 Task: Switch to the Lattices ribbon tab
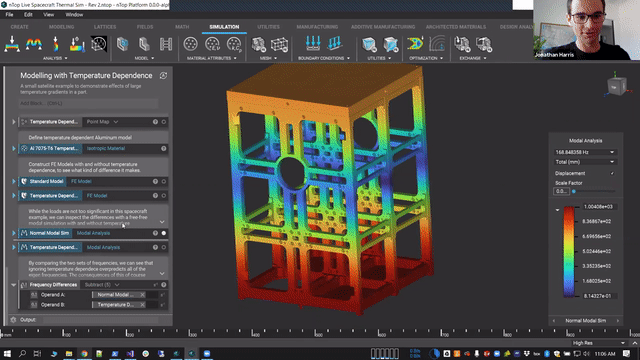pos(105,27)
